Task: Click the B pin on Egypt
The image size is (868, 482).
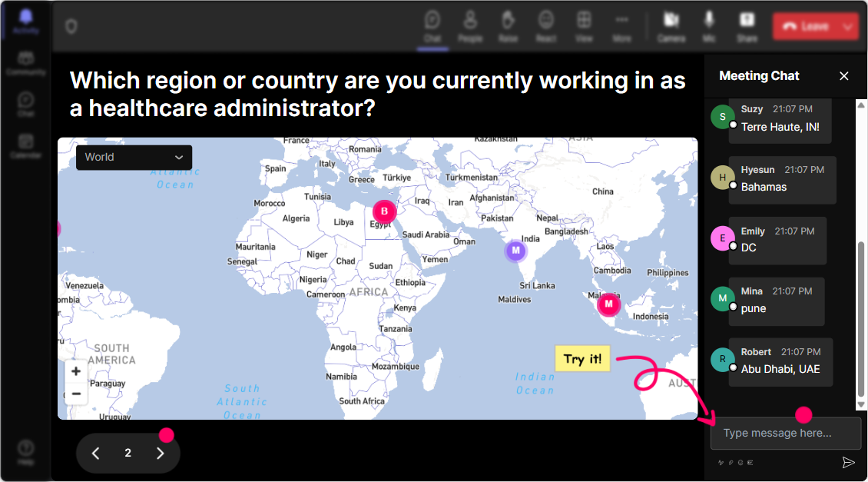Action: [x=384, y=211]
